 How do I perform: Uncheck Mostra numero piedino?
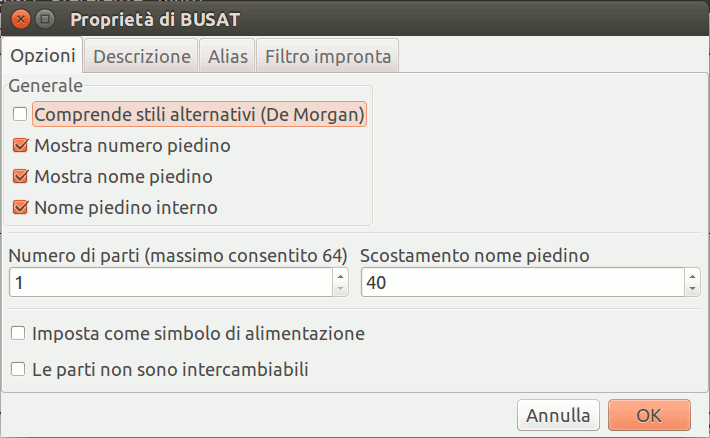coord(20,146)
